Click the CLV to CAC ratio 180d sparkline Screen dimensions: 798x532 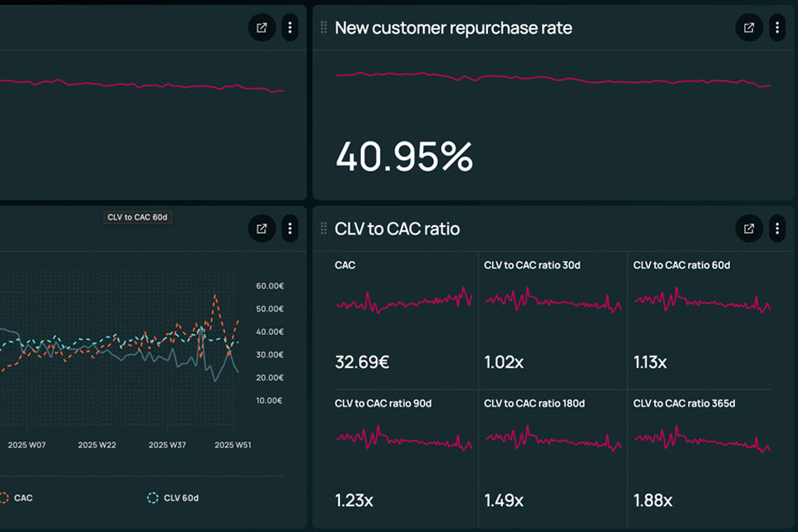tap(554, 438)
